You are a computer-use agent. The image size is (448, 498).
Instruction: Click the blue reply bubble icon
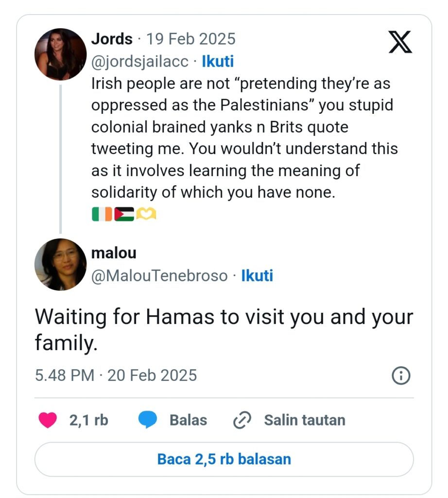pos(147,420)
